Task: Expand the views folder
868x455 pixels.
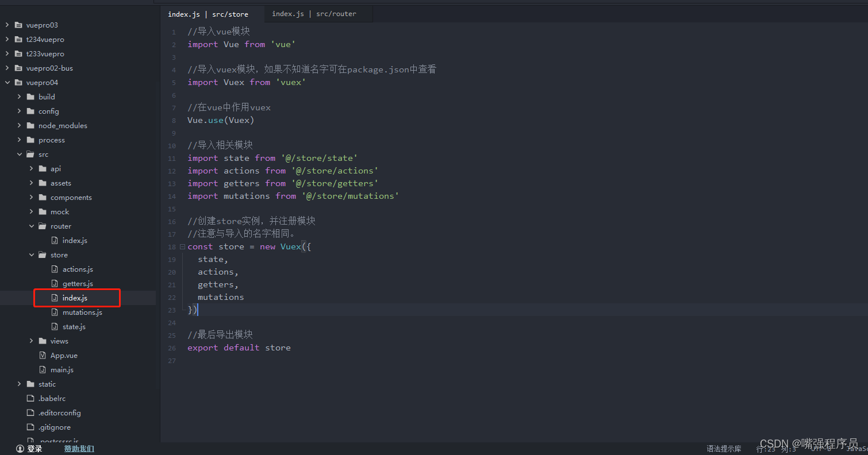Action: [32, 341]
